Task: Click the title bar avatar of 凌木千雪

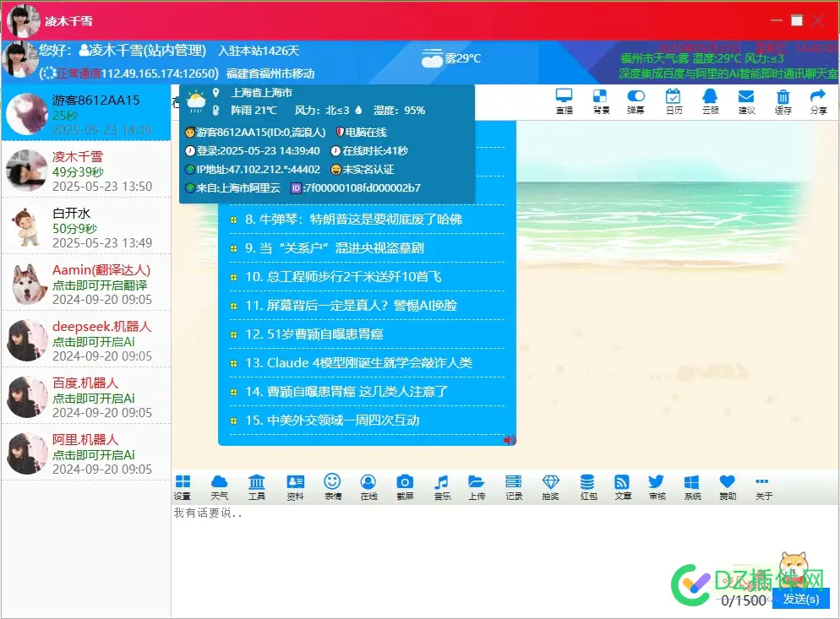Action: coord(23,20)
